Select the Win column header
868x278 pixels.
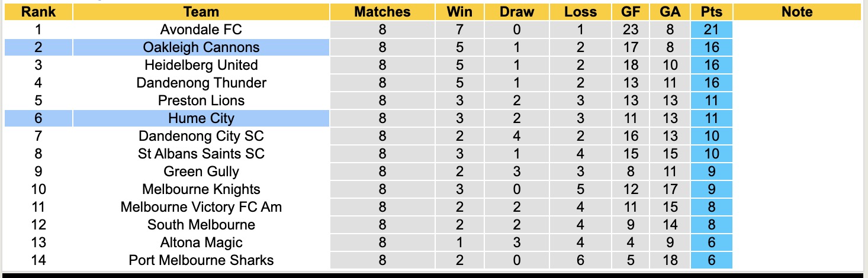coord(460,12)
